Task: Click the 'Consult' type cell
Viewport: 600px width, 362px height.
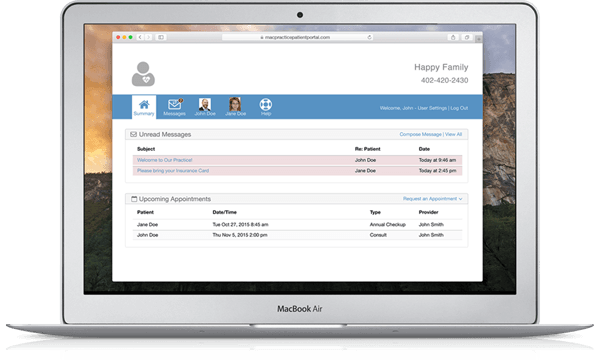Action: [x=378, y=235]
